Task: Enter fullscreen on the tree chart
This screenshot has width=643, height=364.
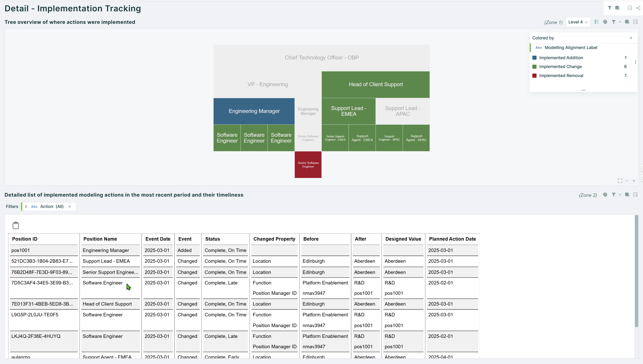Action: 620,180
